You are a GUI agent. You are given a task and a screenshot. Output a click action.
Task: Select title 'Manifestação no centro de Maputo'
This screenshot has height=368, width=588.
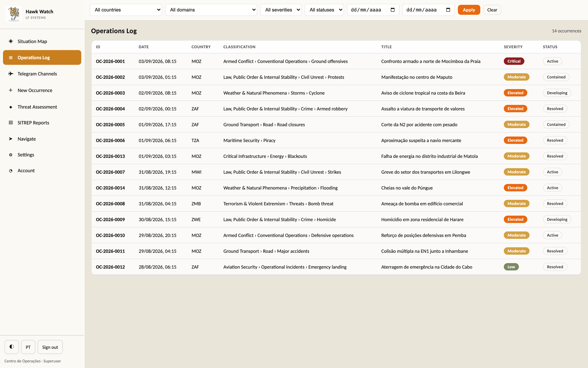coord(417,77)
